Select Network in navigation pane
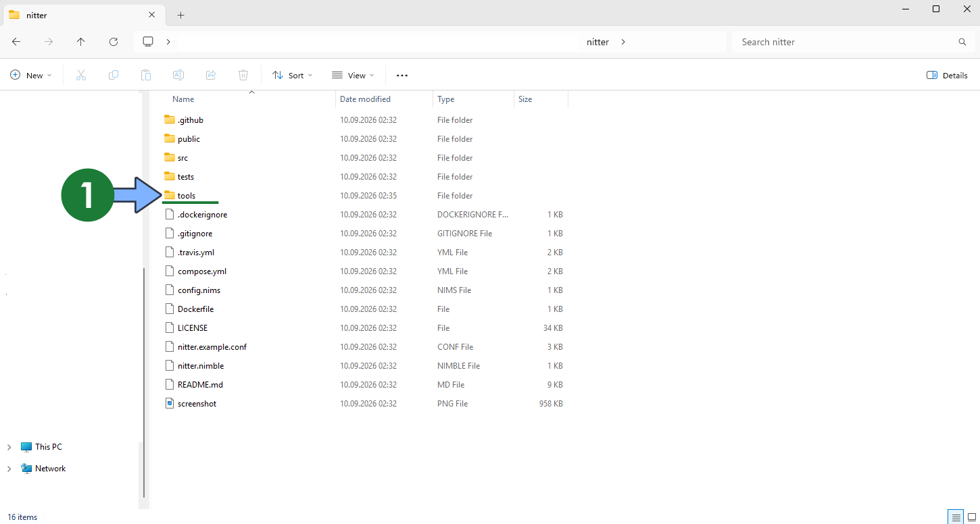980x524 pixels. click(x=50, y=469)
